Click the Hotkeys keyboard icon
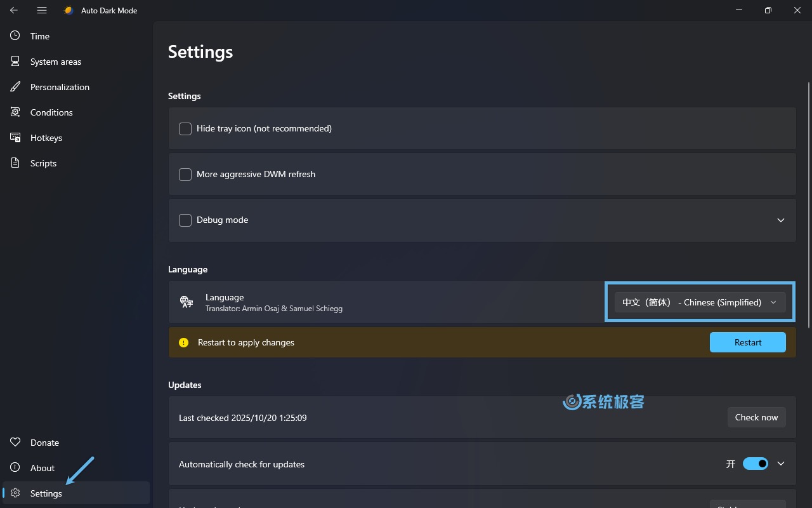The height and width of the screenshot is (508, 812). coord(15,138)
